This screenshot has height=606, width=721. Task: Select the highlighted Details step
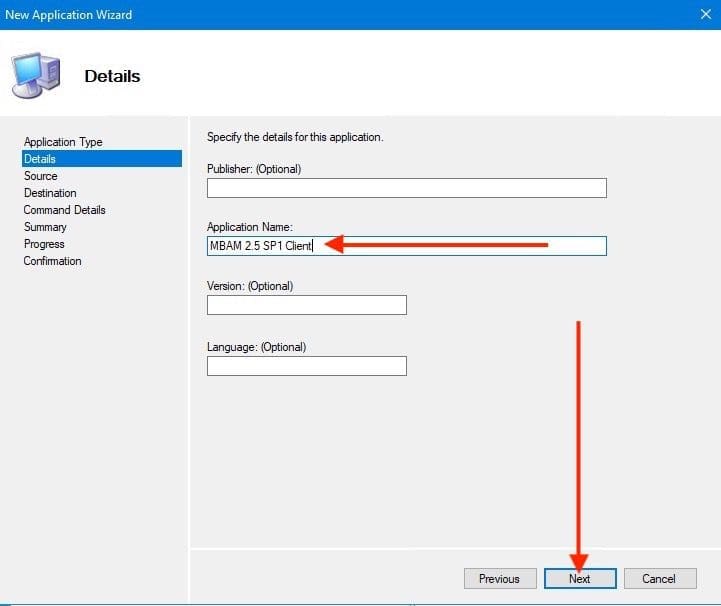click(x=40, y=159)
